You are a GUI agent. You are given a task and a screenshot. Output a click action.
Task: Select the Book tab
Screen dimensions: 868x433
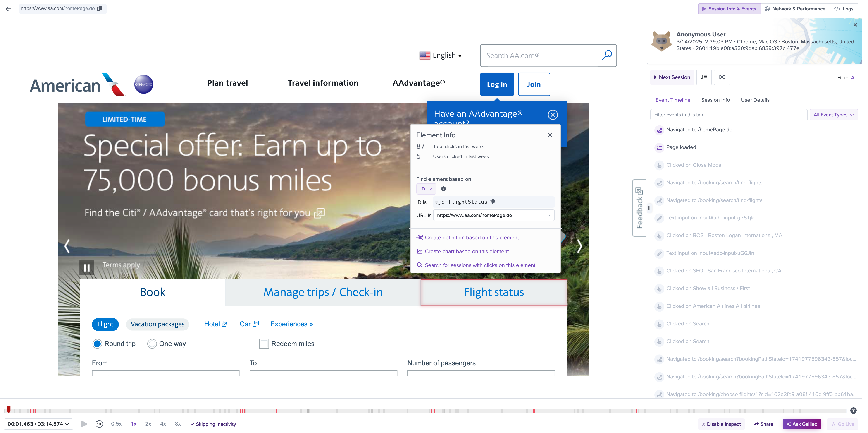pos(153,292)
